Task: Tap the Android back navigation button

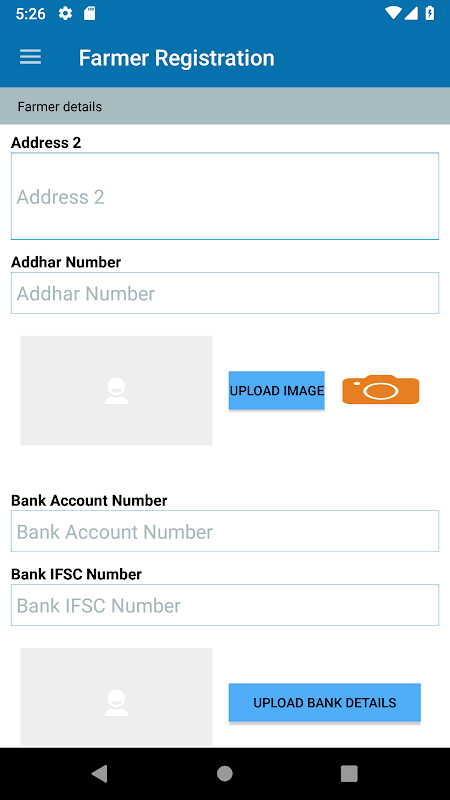Action: coord(100,773)
